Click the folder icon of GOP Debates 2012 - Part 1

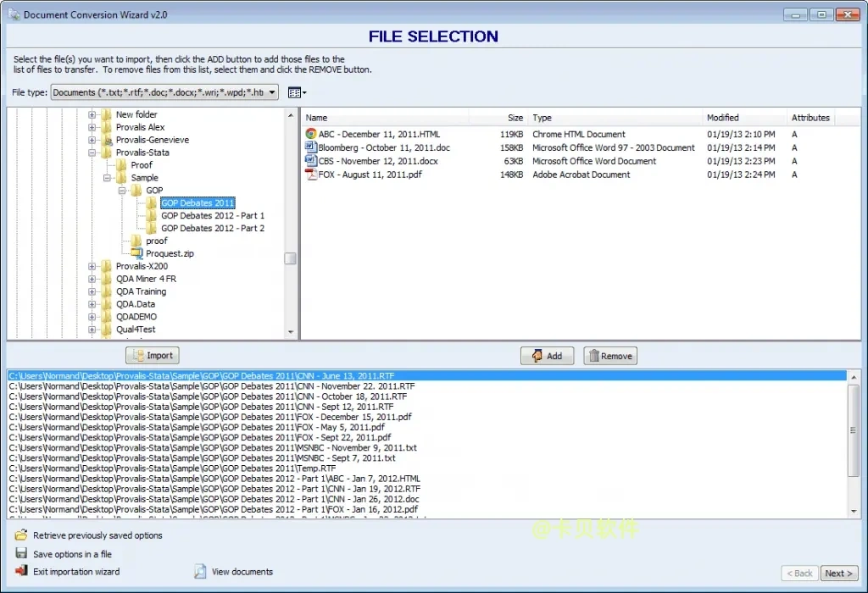(151, 216)
